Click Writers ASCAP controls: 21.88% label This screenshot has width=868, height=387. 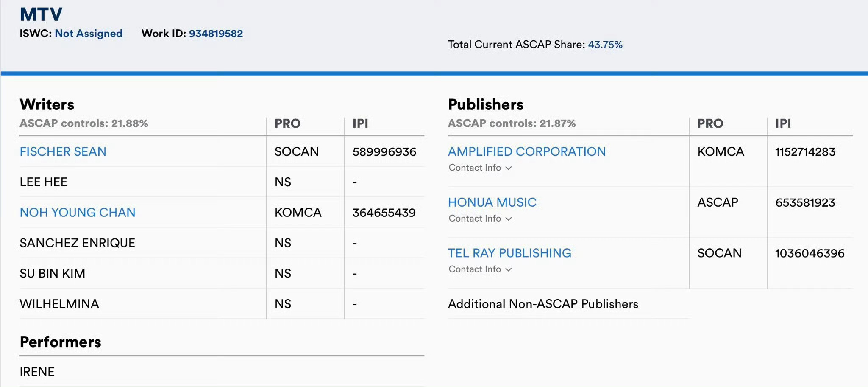pyautogui.click(x=84, y=123)
